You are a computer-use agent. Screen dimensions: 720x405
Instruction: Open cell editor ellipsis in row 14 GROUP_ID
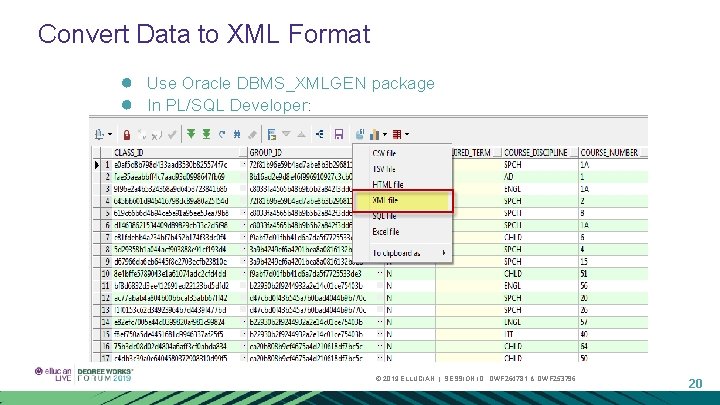tap(380, 322)
